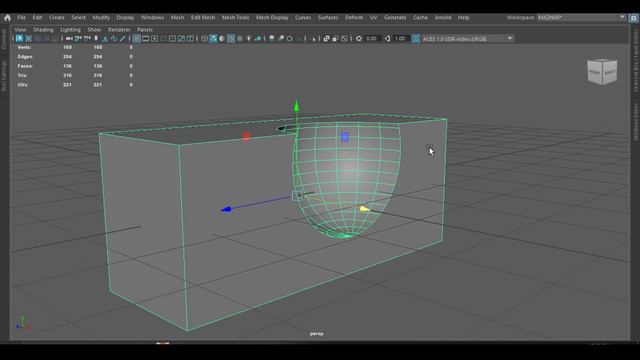
Task: Expand the Attribute Editor side tab
Action: tap(636, 122)
